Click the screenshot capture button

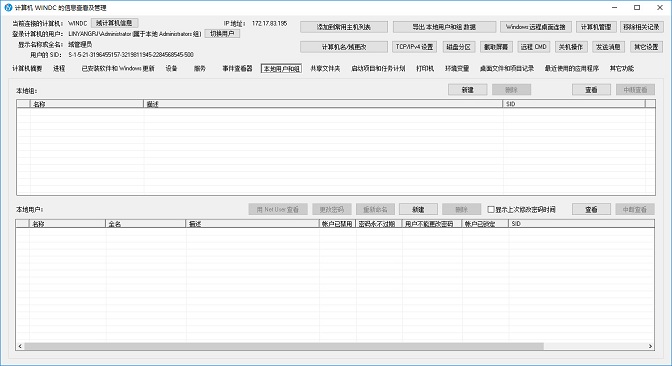pos(496,47)
